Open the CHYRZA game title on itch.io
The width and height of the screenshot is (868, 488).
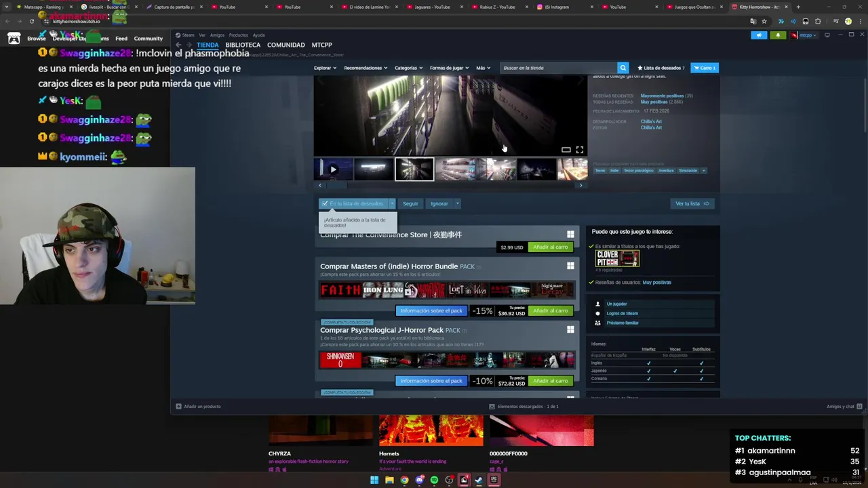(279, 453)
